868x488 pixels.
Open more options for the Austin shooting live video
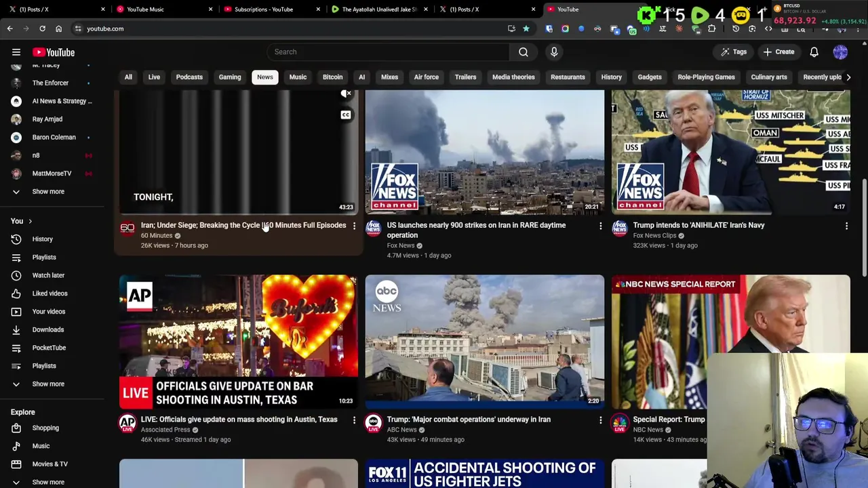pos(354,420)
